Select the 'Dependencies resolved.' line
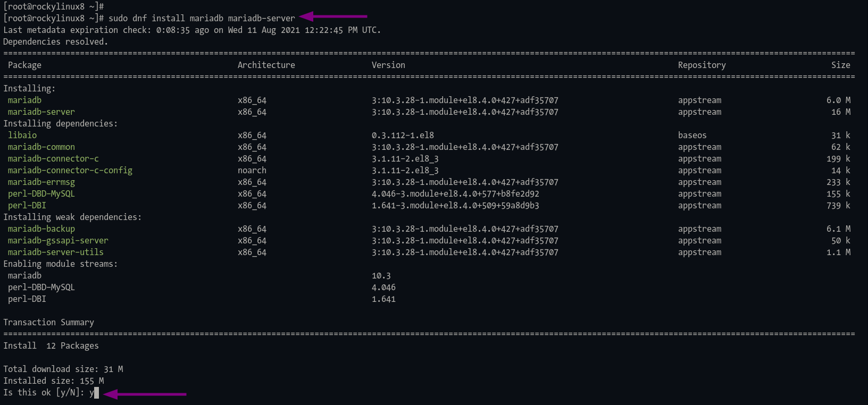The image size is (868, 405). pyautogui.click(x=56, y=41)
